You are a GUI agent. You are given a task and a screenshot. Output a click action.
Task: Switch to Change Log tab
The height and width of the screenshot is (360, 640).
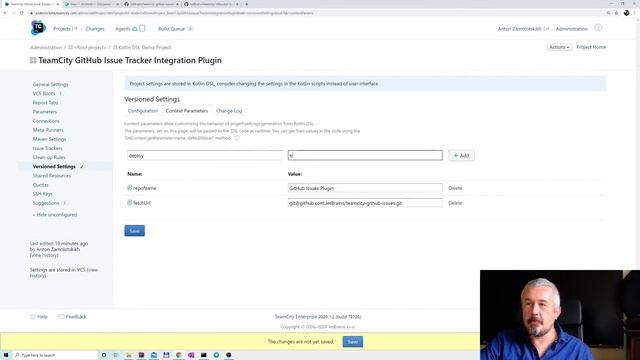coord(229,111)
